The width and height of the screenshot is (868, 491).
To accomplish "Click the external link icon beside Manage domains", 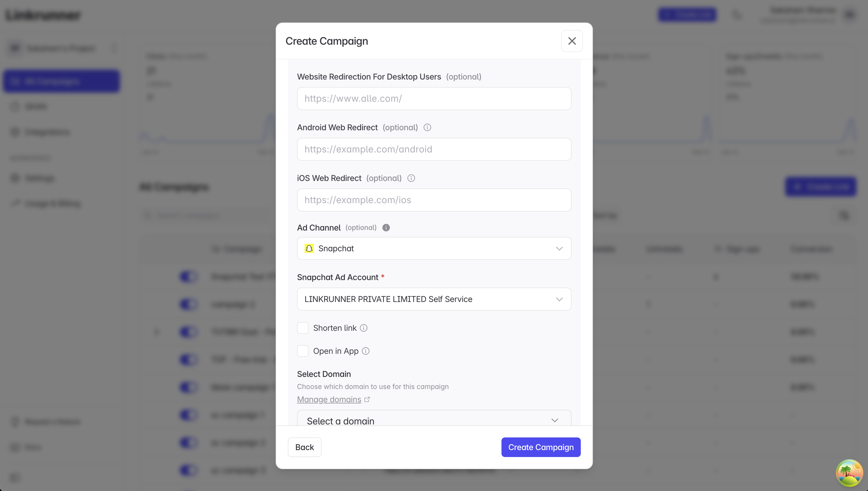I will pos(367,399).
